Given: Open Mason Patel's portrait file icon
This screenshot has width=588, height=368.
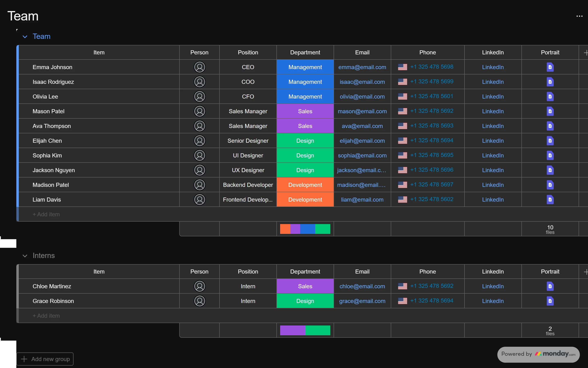Looking at the screenshot, I should click(x=550, y=111).
